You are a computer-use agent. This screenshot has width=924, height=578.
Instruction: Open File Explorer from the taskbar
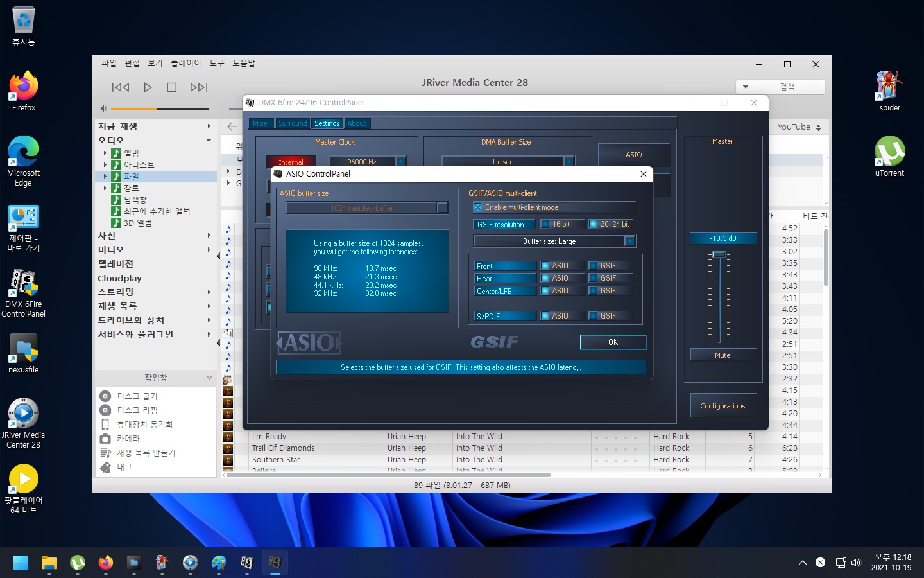(49, 563)
